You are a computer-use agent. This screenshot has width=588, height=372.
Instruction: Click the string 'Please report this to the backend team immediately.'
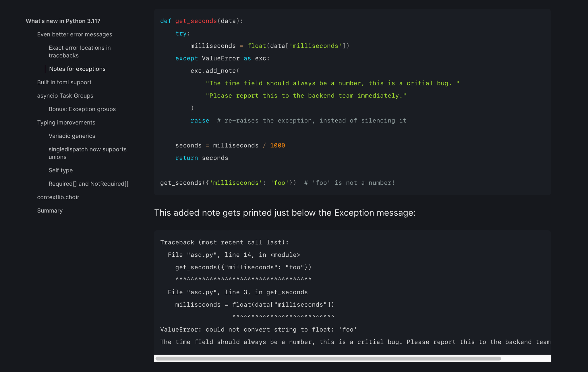pyautogui.click(x=306, y=96)
